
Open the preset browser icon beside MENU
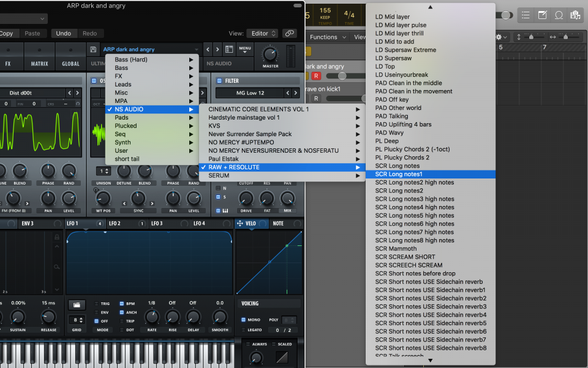coord(229,49)
